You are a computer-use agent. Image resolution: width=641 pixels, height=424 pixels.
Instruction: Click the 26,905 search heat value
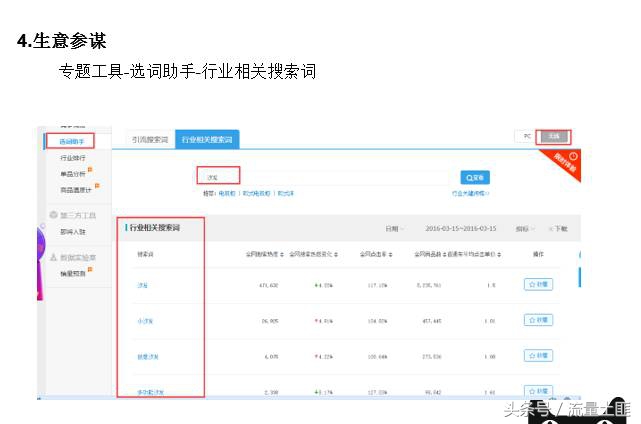tap(270, 321)
